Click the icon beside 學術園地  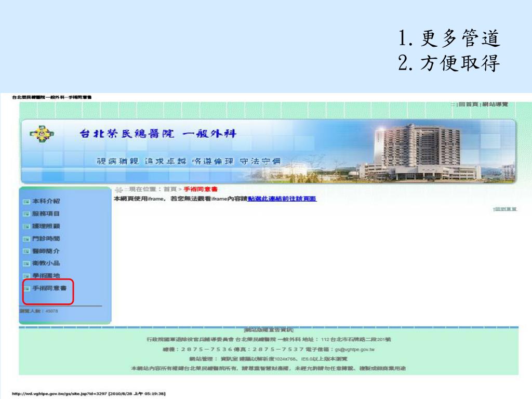(x=26, y=276)
